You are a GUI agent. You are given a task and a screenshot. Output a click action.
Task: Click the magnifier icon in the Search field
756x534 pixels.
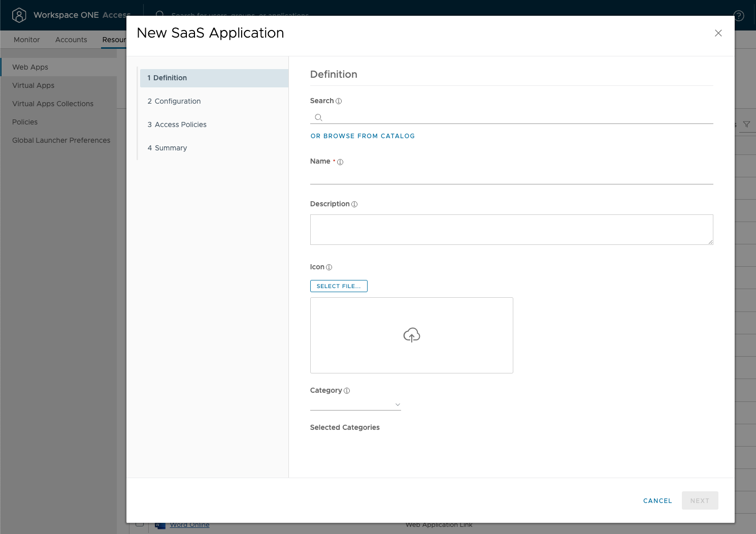(x=318, y=117)
